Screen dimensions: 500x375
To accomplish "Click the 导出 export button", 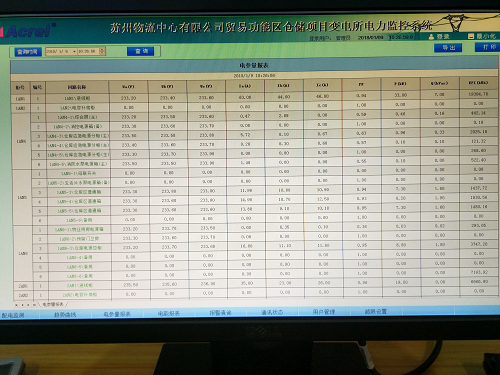I will coord(448,48).
